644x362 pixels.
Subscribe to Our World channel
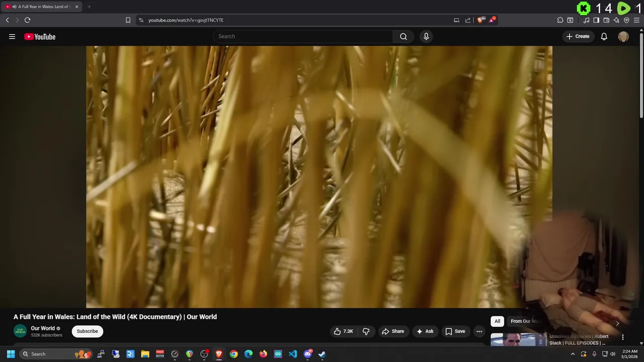click(x=88, y=331)
